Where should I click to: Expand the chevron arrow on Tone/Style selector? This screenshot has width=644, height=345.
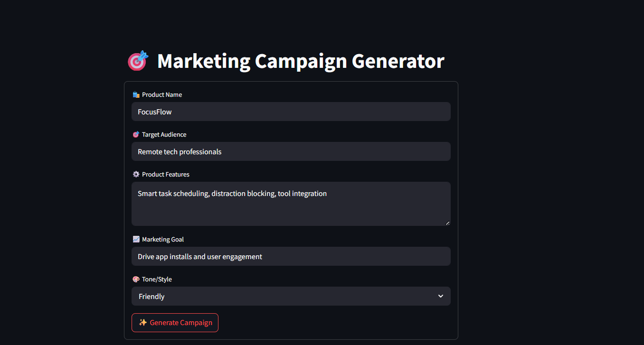tap(441, 296)
